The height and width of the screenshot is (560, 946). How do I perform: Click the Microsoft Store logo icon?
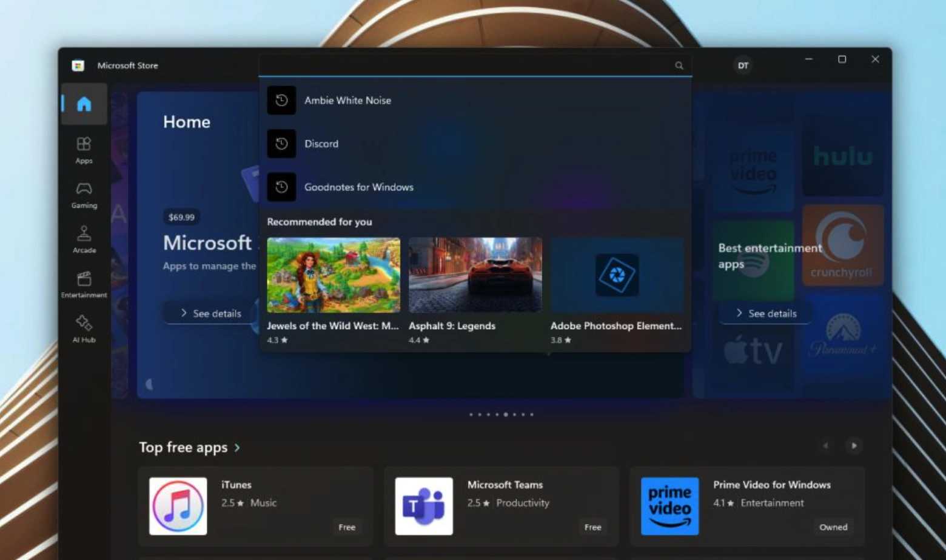(x=78, y=65)
